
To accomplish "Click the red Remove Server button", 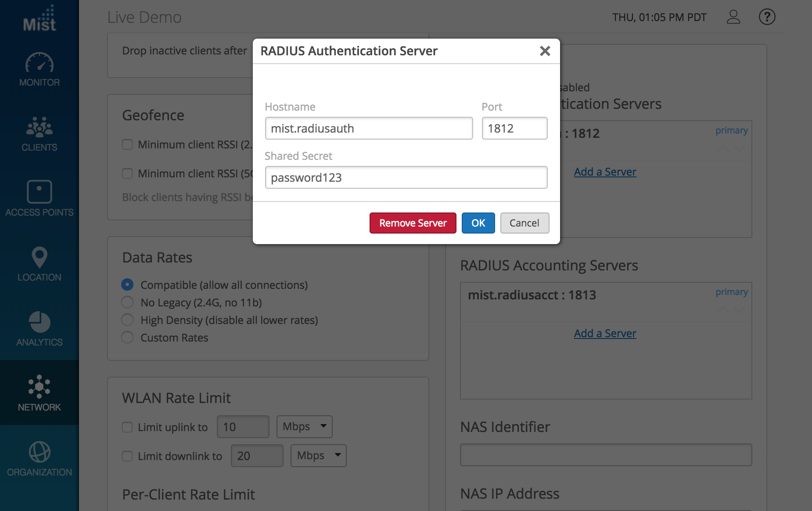I will click(x=413, y=223).
